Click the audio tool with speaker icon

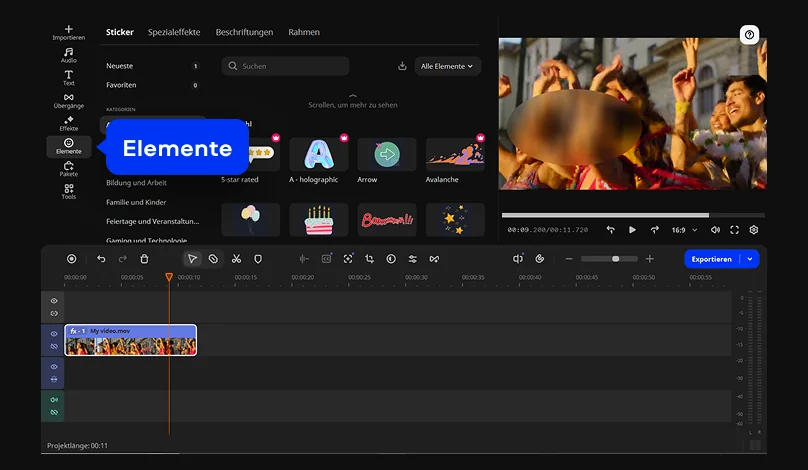tap(518, 259)
